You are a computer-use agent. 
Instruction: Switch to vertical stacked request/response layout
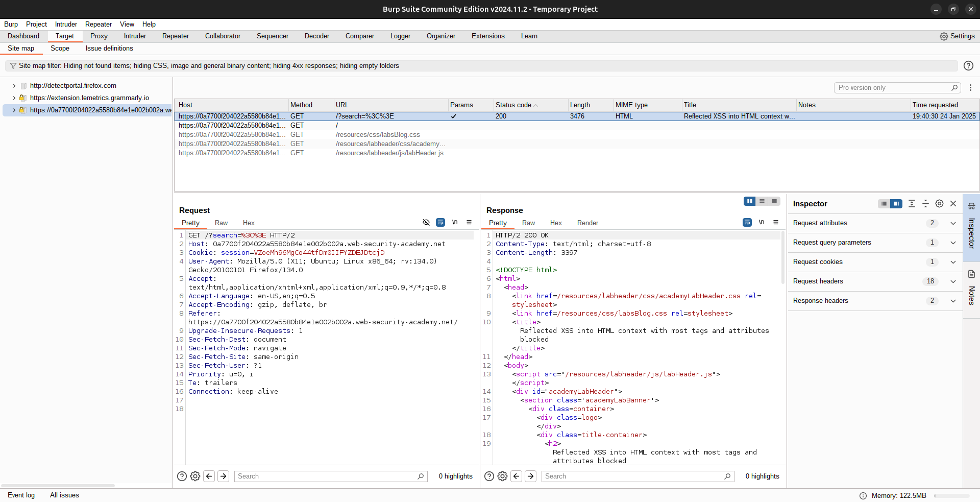[762, 201]
